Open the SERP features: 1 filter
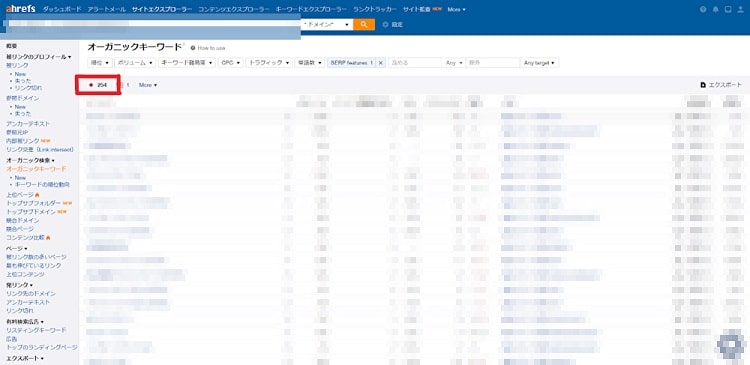750x365 pixels. tap(352, 63)
